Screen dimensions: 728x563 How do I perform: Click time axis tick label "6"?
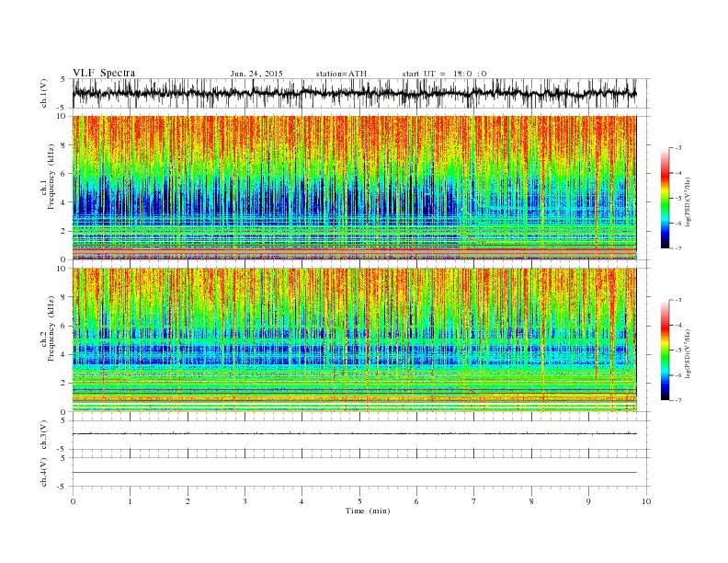[416, 501]
